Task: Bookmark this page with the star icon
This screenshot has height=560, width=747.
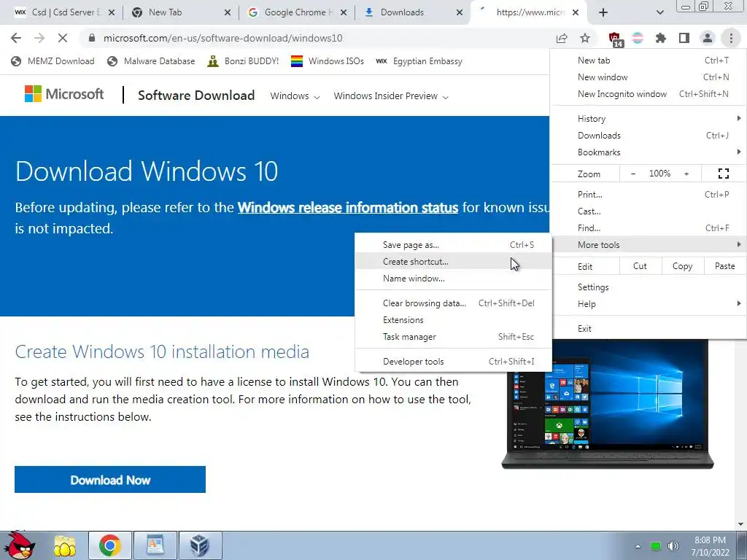Action: (x=585, y=38)
